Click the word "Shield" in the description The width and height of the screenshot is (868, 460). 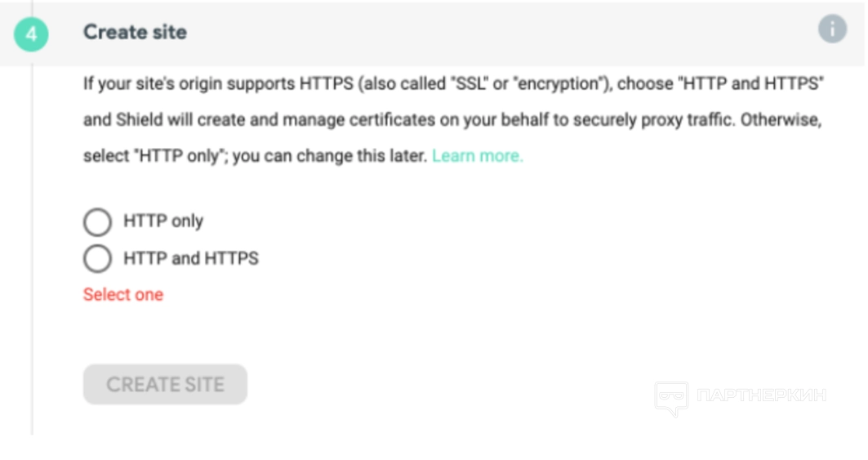[x=139, y=120]
